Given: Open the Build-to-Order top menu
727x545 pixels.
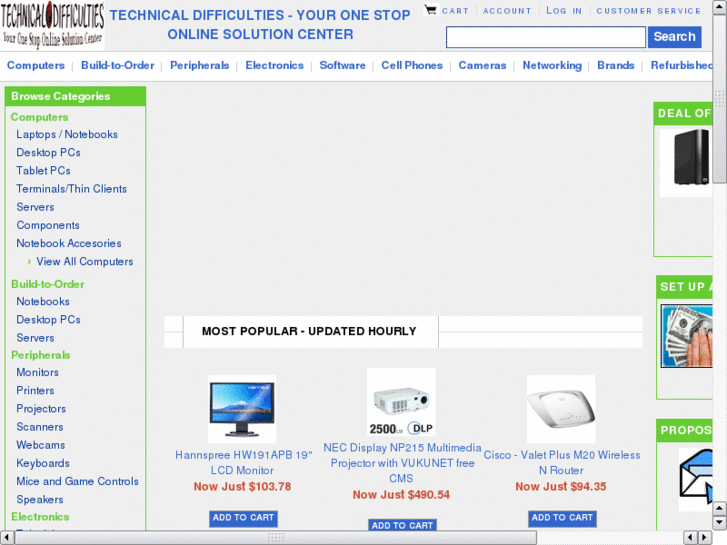Looking at the screenshot, I should (117, 65).
